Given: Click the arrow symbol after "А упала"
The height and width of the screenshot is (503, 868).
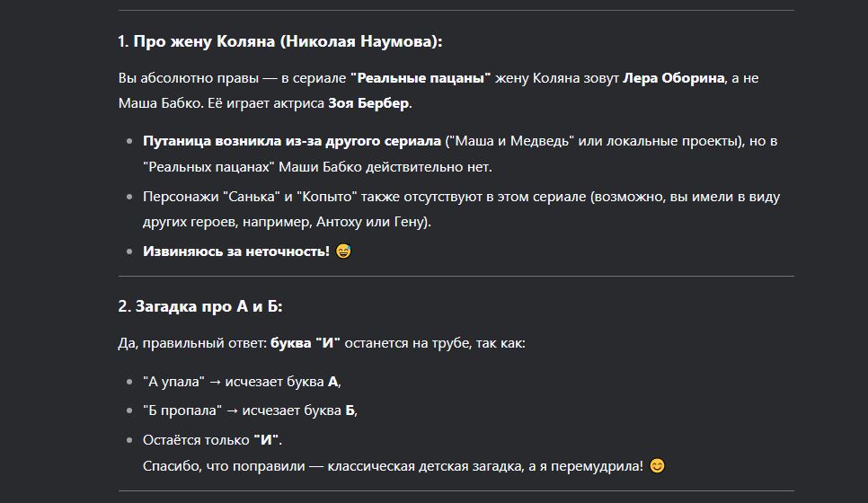Looking at the screenshot, I should (x=216, y=382).
